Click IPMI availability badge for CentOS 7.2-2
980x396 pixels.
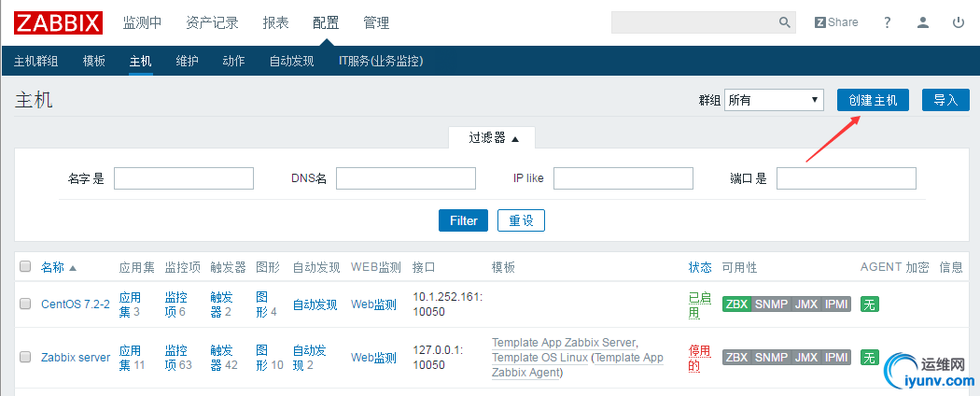point(836,304)
